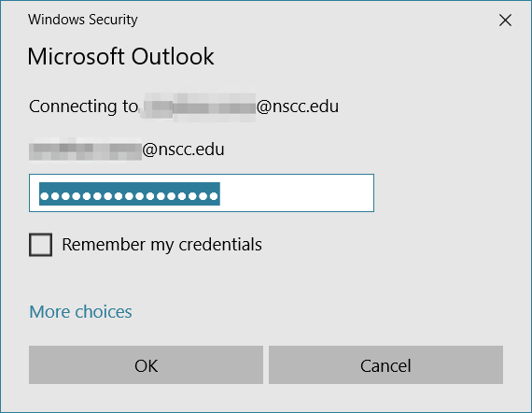Click the blurred username above the password box
Image resolution: width=532 pixels, height=413 pixels.
coord(85,150)
